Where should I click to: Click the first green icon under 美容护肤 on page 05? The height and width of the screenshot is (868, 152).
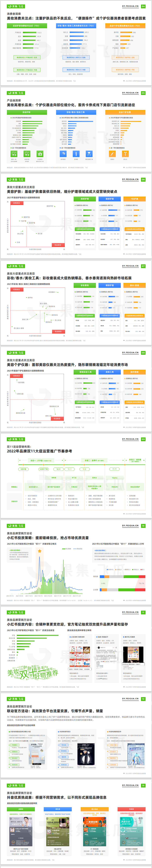(14, 154)
